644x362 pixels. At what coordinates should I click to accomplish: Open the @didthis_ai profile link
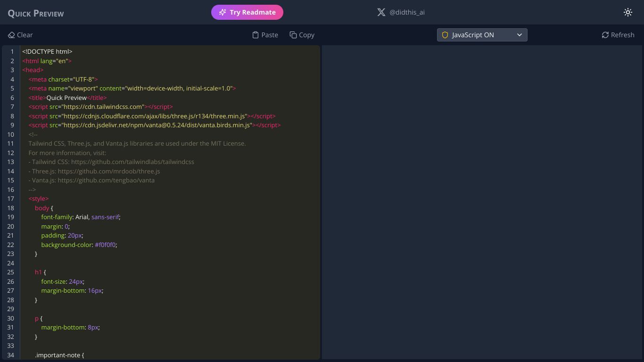coord(407,12)
